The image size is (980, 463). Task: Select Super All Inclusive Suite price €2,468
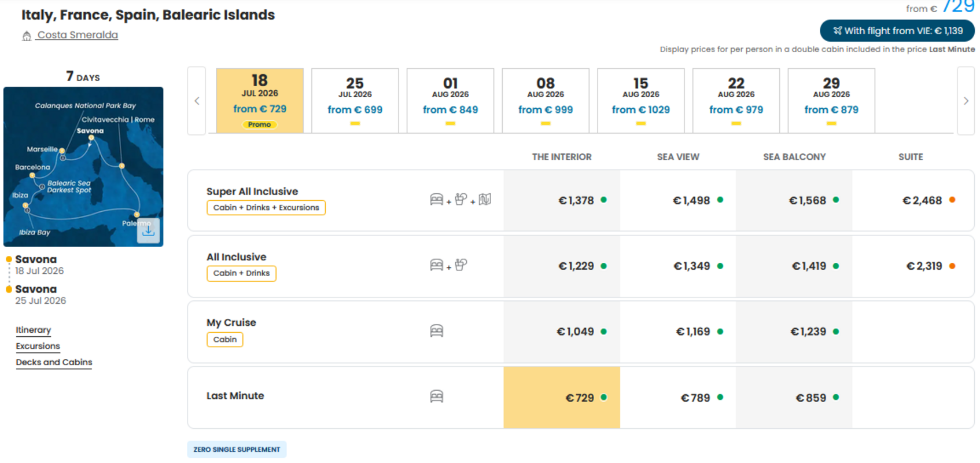coord(911,200)
